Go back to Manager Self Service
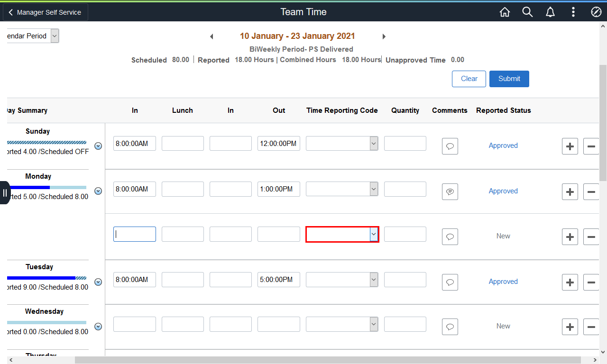 pyautogui.click(x=45, y=12)
